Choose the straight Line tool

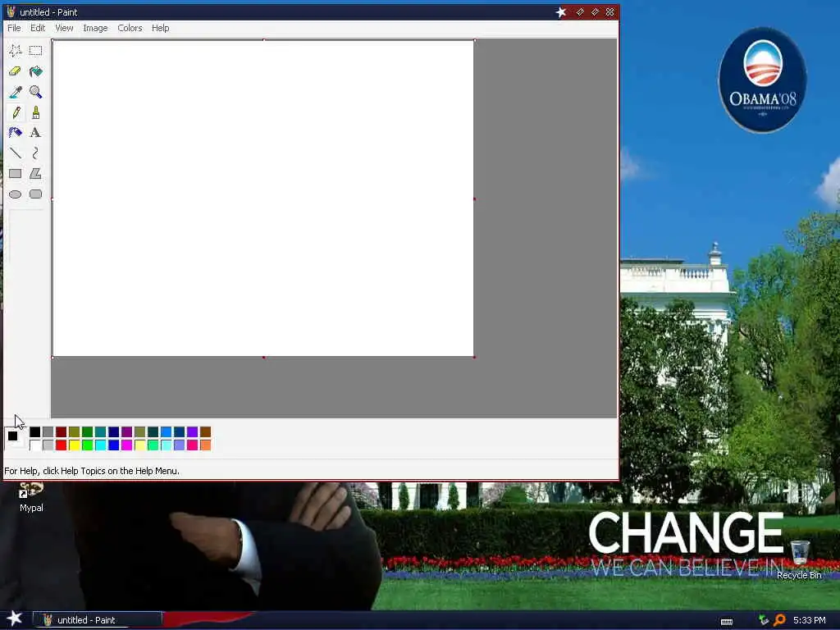[x=16, y=153]
